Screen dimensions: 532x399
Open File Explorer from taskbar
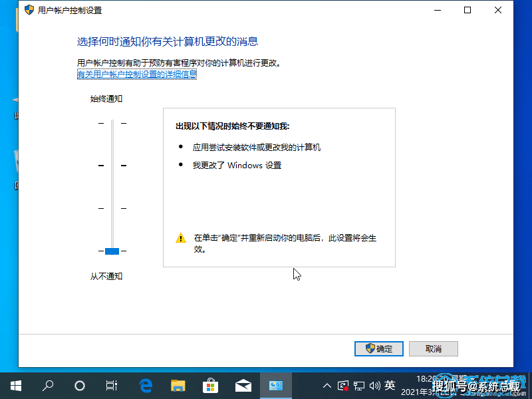pyautogui.click(x=178, y=386)
